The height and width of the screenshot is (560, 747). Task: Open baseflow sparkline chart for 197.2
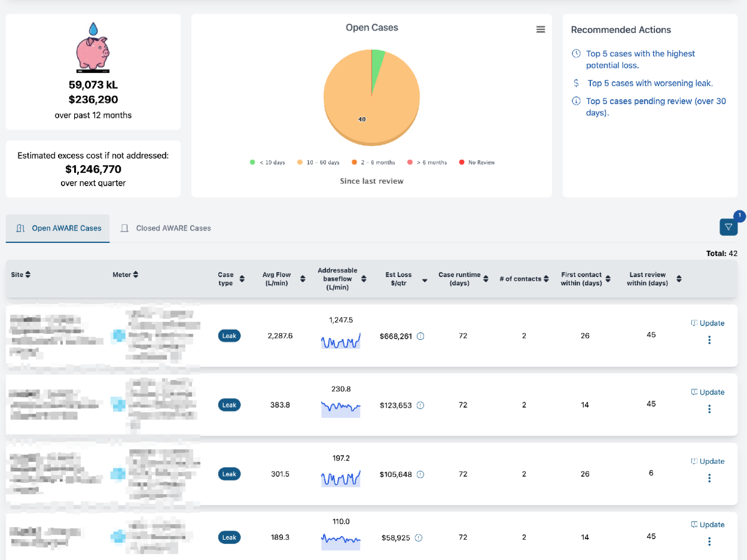[x=341, y=478]
